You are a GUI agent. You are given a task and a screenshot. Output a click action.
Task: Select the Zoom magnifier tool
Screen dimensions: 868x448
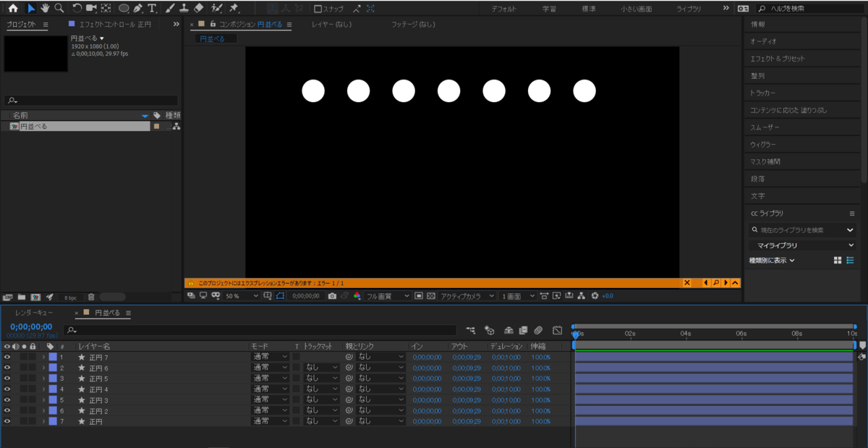pos(59,9)
